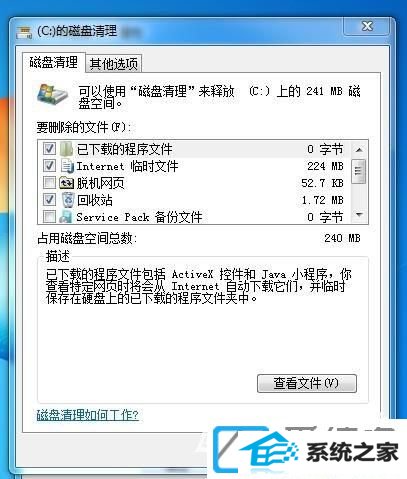This screenshot has width=407, height=479.
Task: Click the file list scroll down arrow
Action: point(359,214)
